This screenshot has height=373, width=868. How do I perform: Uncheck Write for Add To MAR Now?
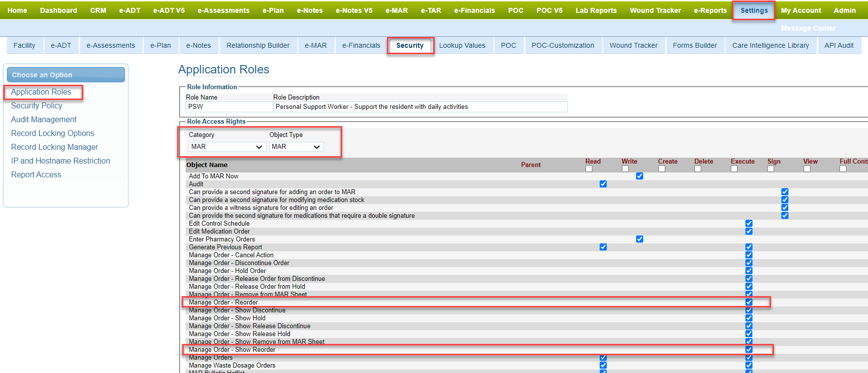tap(640, 176)
